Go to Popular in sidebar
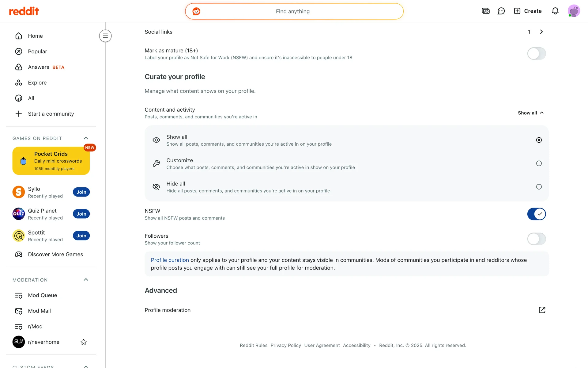 tap(37, 52)
